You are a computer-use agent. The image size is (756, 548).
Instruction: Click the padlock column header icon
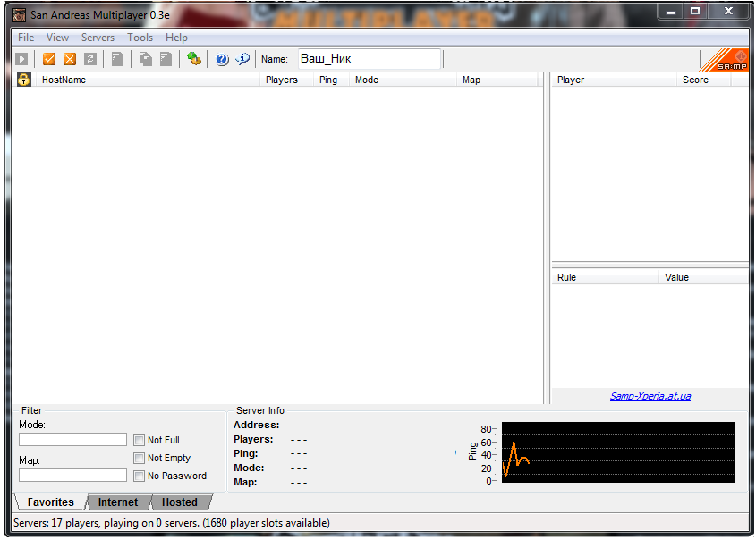click(x=23, y=80)
